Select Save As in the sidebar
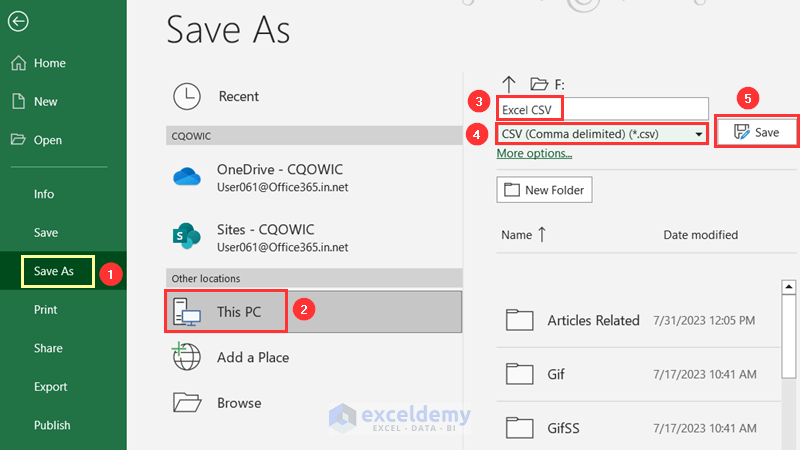800x450 pixels. pos(54,271)
